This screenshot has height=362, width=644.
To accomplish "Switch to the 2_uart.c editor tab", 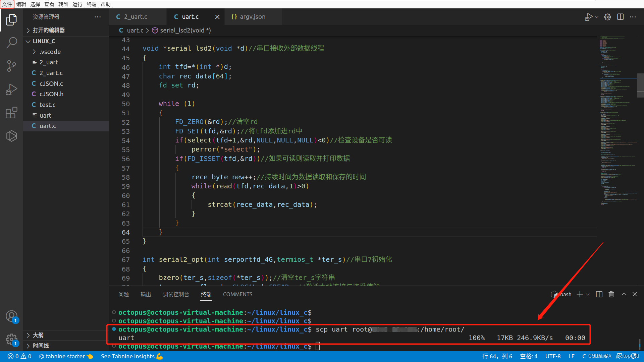I will [x=135, y=17].
